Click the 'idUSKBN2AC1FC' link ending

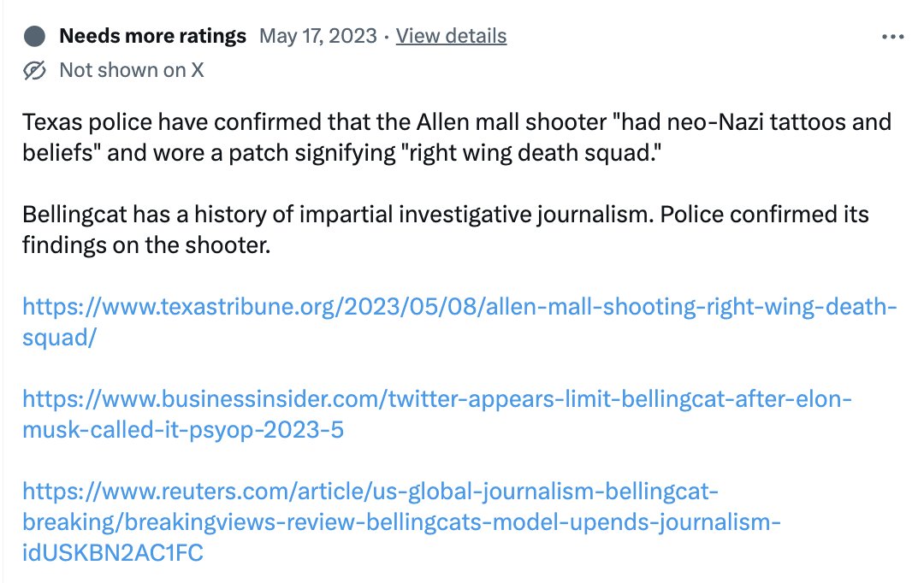point(113,553)
